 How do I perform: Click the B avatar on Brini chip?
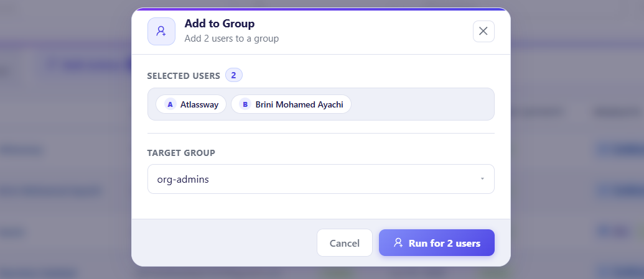coord(245,104)
